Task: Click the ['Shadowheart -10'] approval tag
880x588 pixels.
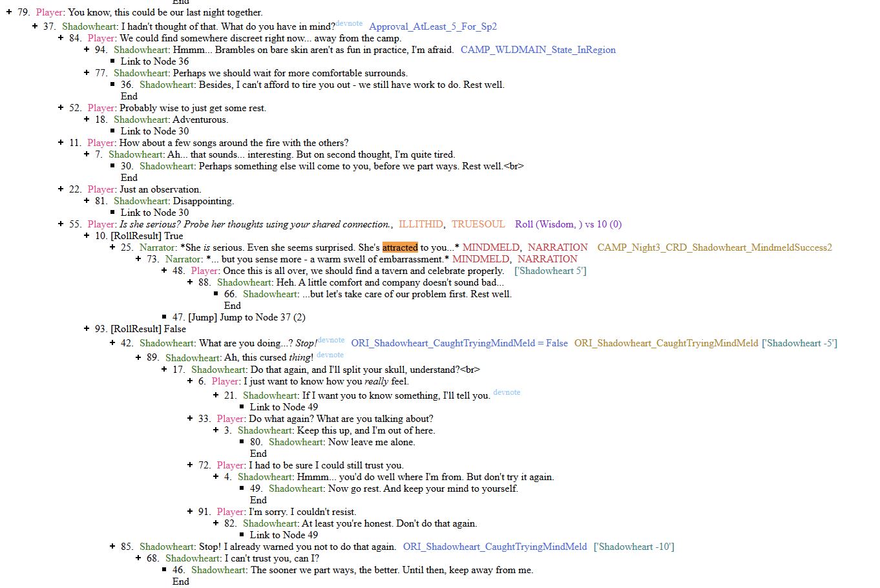Action: [x=634, y=547]
